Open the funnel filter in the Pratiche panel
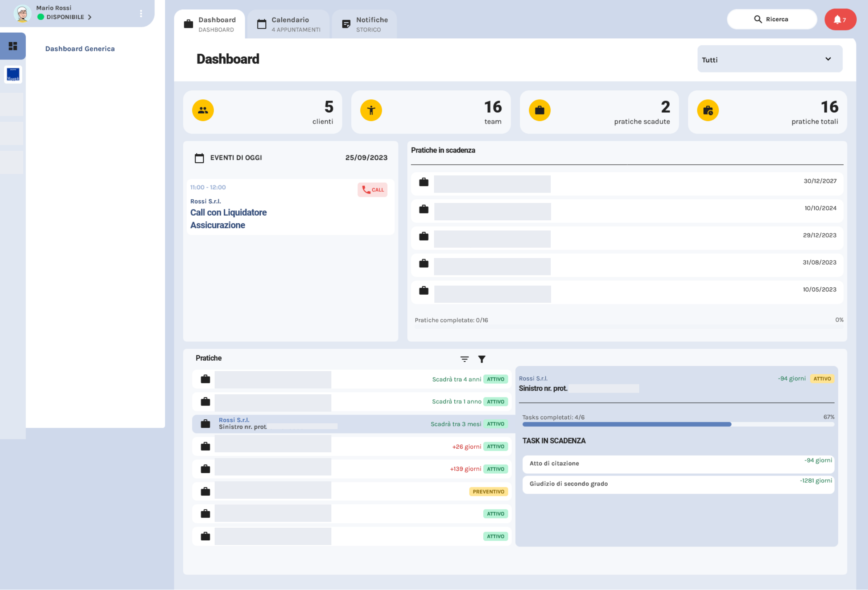Screen dimensions: 868x590 click(x=482, y=358)
